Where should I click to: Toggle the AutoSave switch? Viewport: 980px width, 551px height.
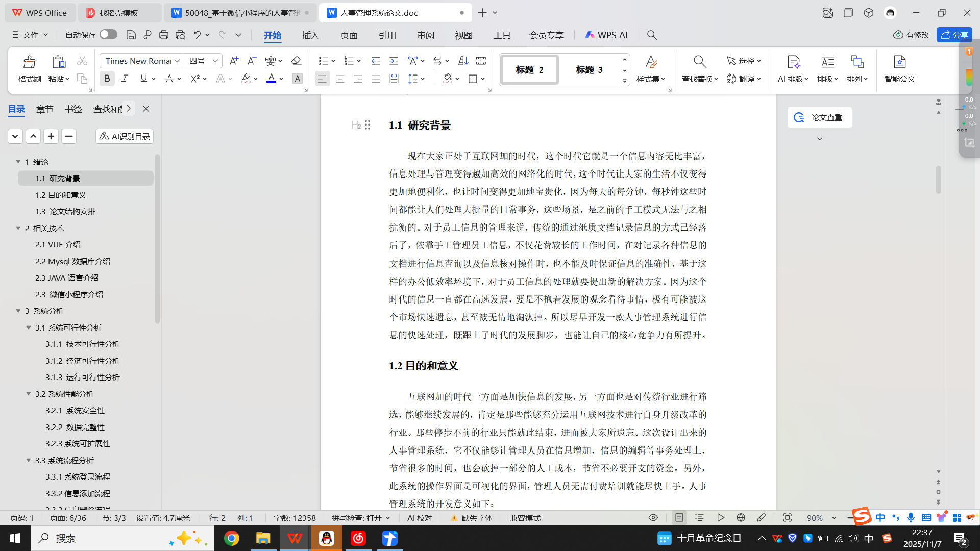108,34
